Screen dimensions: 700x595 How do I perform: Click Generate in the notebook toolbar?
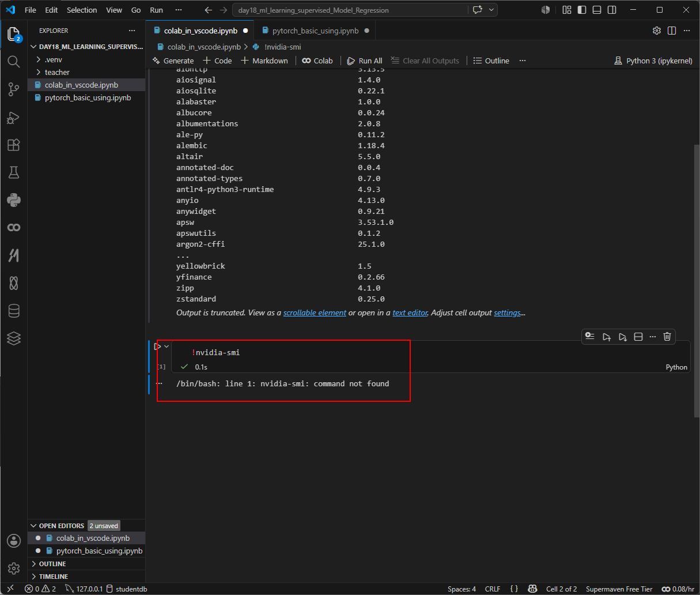(x=173, y=61)
